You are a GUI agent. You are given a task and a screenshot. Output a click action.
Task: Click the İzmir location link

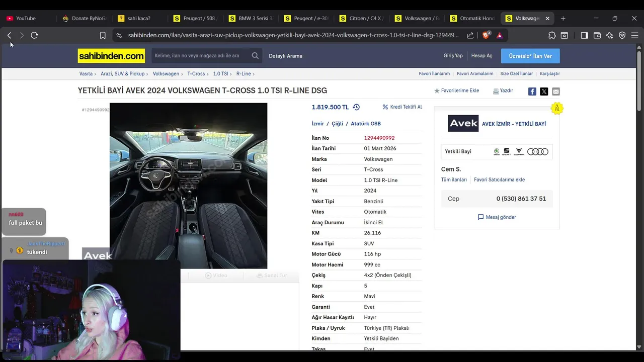click(x=318, y=124)
